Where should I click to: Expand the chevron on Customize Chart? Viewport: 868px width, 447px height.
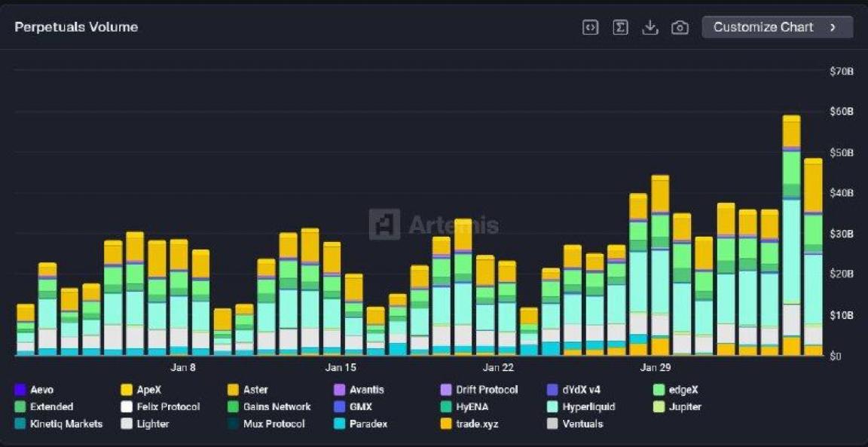833,27
